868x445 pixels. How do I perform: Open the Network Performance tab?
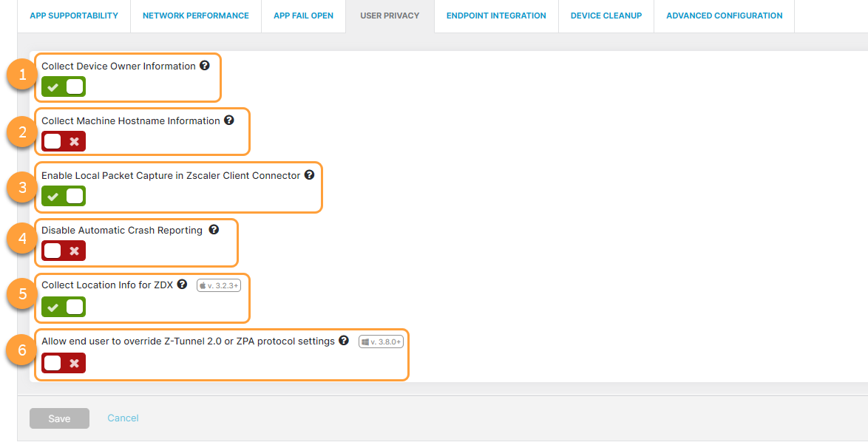tap(195, 15)
